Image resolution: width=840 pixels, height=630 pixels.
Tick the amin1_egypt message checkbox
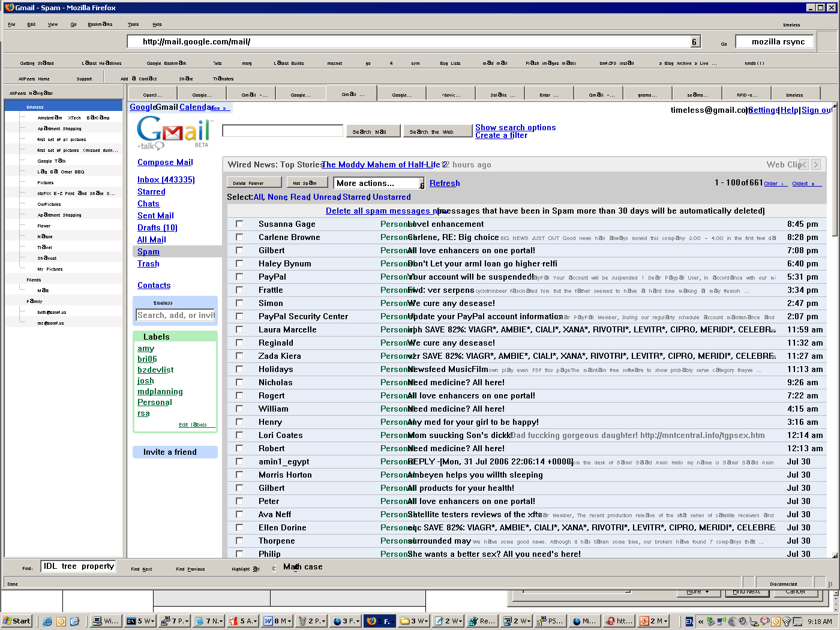[x=239, y=461]
